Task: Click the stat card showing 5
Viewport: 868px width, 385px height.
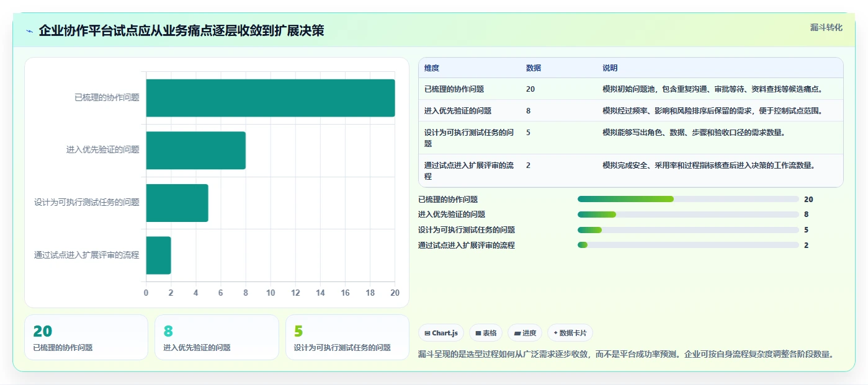Action: pyautogui.click(x=347, y=337)
